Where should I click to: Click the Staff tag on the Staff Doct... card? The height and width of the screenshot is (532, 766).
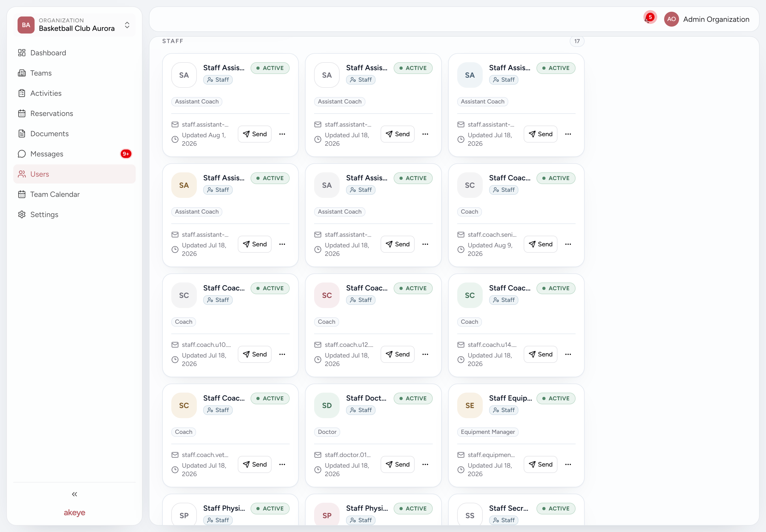coord(361,410)
